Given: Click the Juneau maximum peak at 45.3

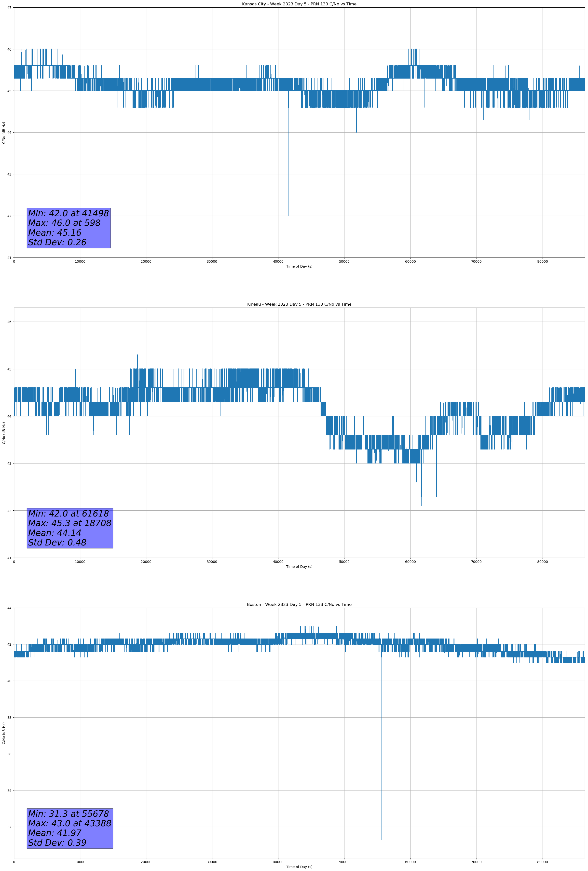Looking at the screenshot, I should [x=137, y=356].
